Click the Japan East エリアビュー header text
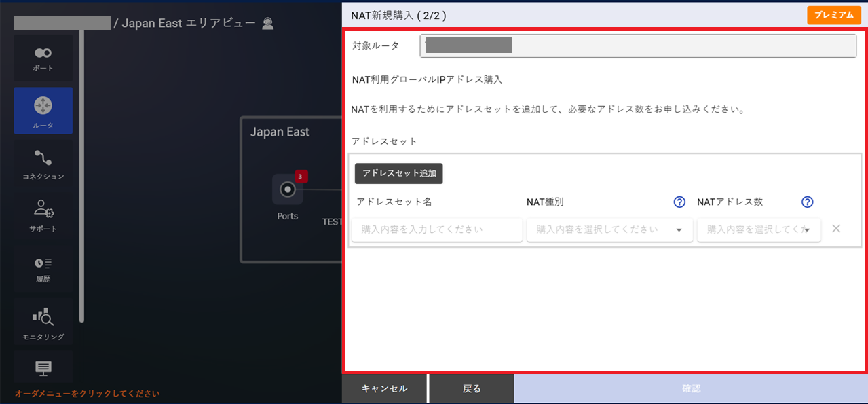Screen dimensions: 868x404 (189, 23)
